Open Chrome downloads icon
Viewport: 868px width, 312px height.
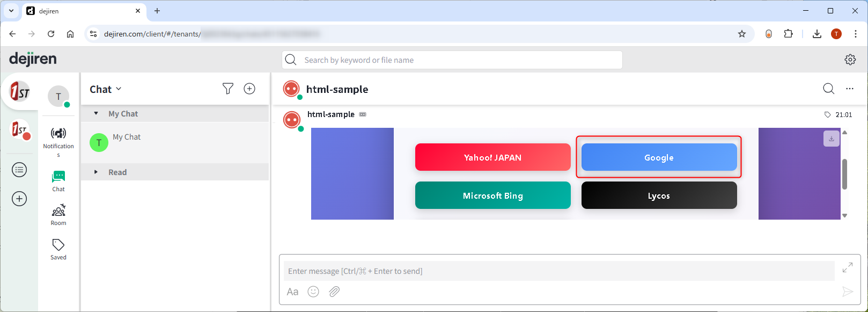[x=816, y=34]
